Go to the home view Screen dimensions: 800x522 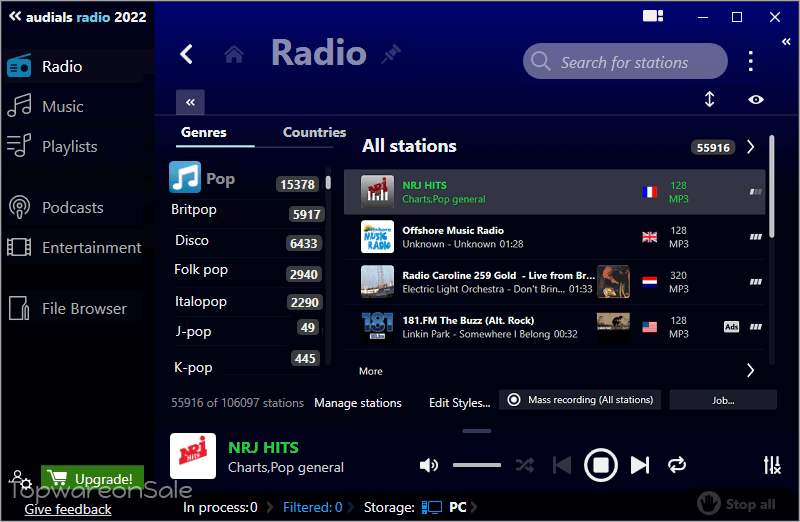[x=234, y=54]
